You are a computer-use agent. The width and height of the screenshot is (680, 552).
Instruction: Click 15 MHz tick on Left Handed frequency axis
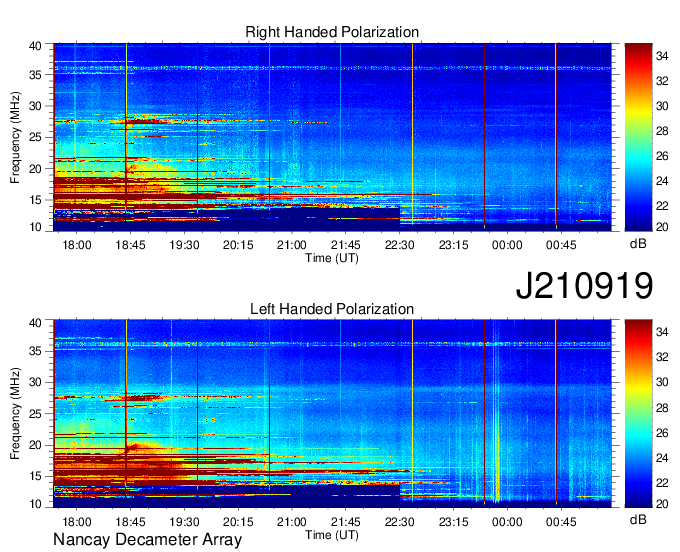35,476
